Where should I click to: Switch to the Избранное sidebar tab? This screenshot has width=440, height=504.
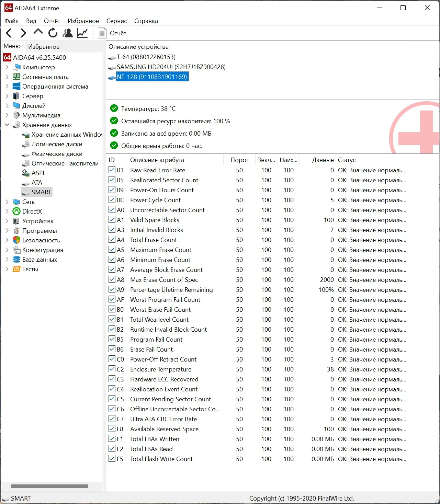click(x=44, y=46)
